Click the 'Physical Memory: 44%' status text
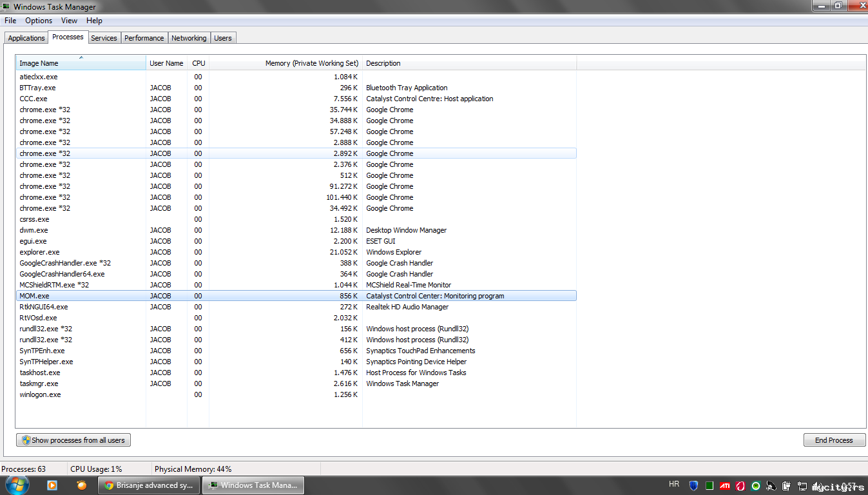 193,469
